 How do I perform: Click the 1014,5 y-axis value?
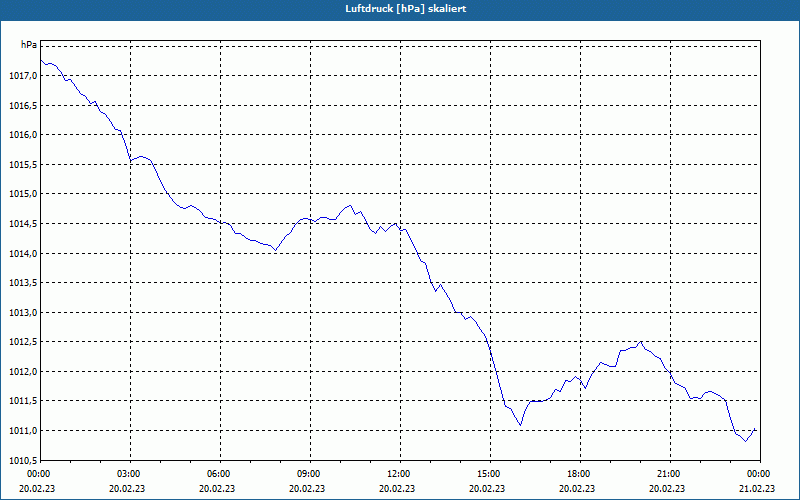tap(22, 224)
